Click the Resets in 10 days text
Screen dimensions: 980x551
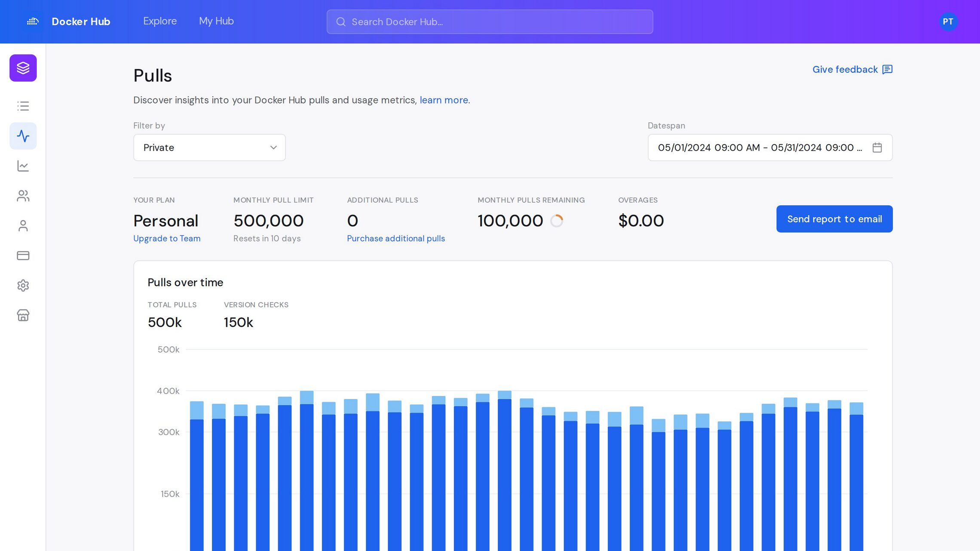click(267, 238)
